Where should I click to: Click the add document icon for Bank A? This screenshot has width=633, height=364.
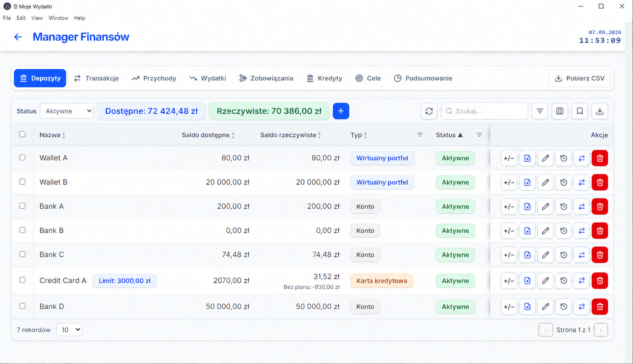coord(527,206)
